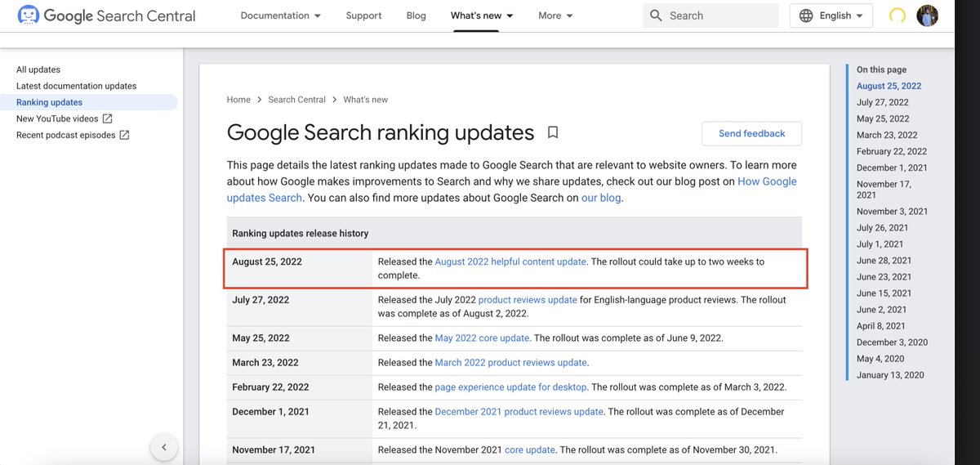
Task: Go to Home breadcrumb
Action: (x=238, y=100)
